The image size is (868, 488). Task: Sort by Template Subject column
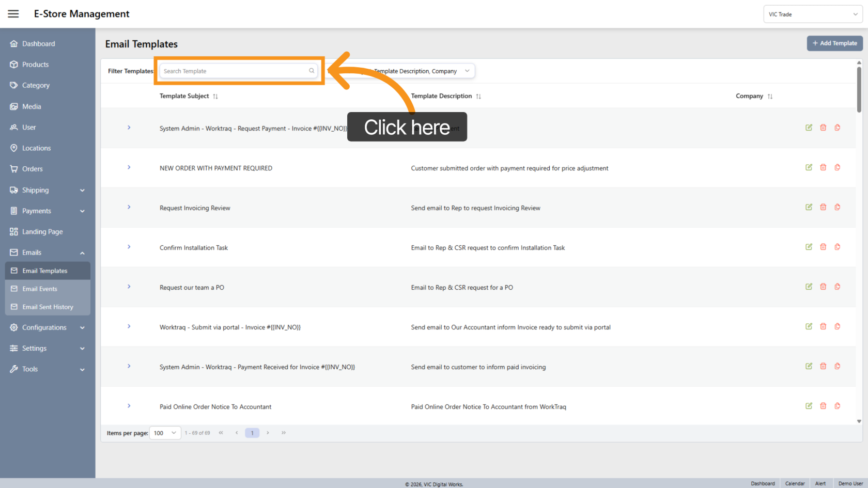tap(215, 97)
